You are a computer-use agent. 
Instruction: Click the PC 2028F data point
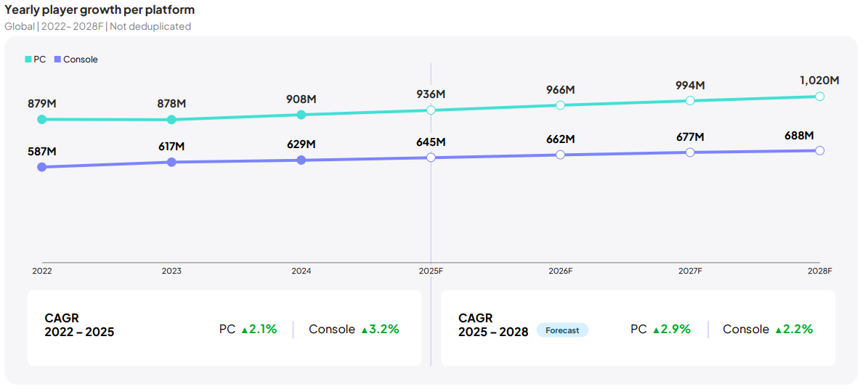coord(819,96)
